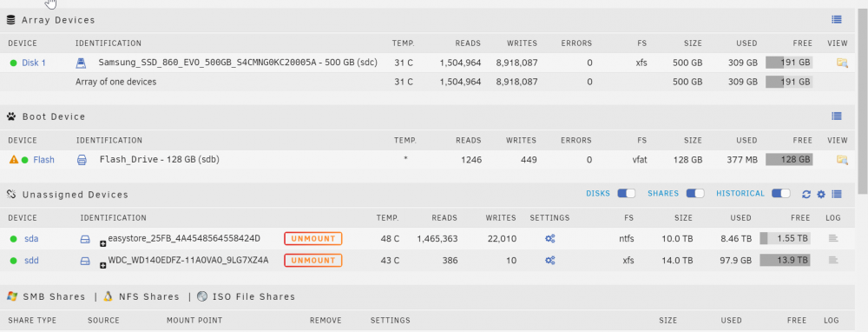Click sda temperature value 48 C

tap(390, 239)
